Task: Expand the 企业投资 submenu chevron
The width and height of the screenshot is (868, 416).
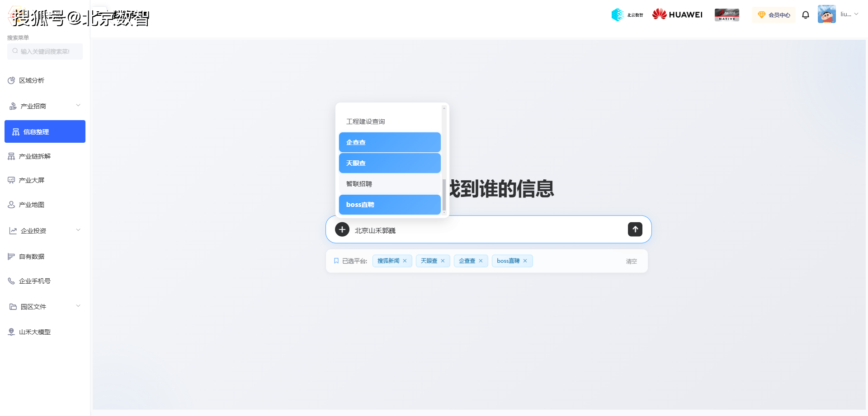Action: [78, 230]
